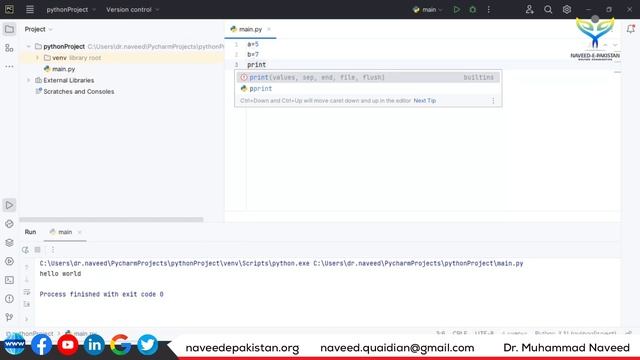Image resolution: width=640 pixels, height=360 pixels.
Task: Open Python Packages tool window
Action: [9, 224]
